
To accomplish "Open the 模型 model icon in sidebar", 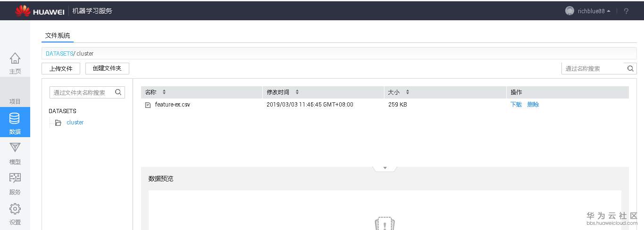I will (15, 148).
